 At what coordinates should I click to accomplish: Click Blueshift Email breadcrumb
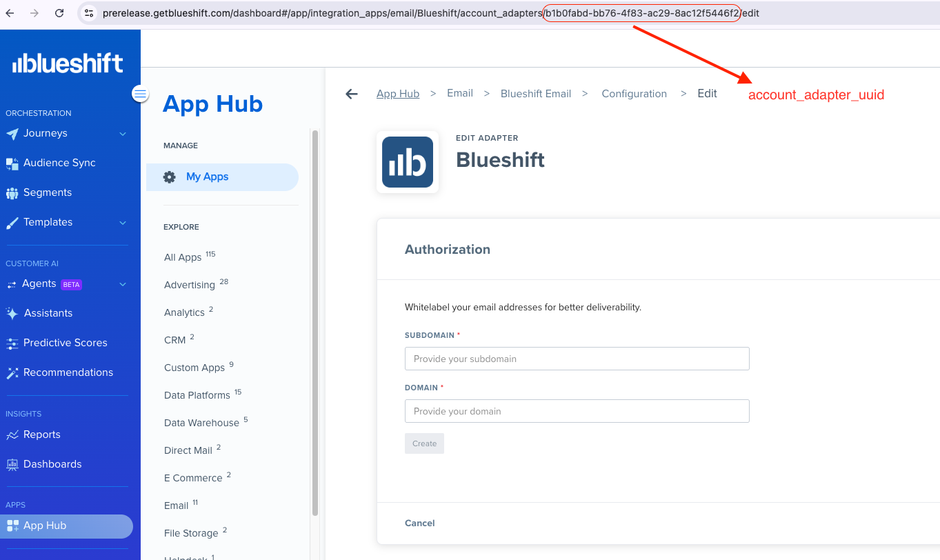[536, 94]
